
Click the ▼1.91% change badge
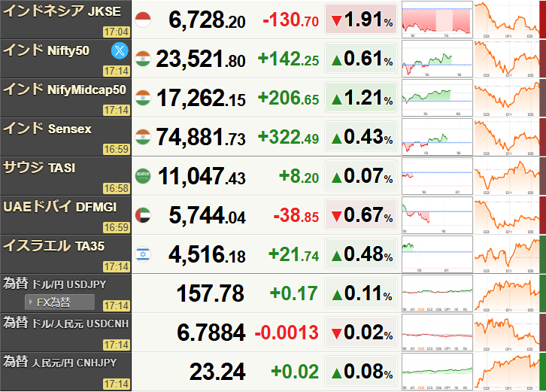pyautogui.click(x=361, y=19)
